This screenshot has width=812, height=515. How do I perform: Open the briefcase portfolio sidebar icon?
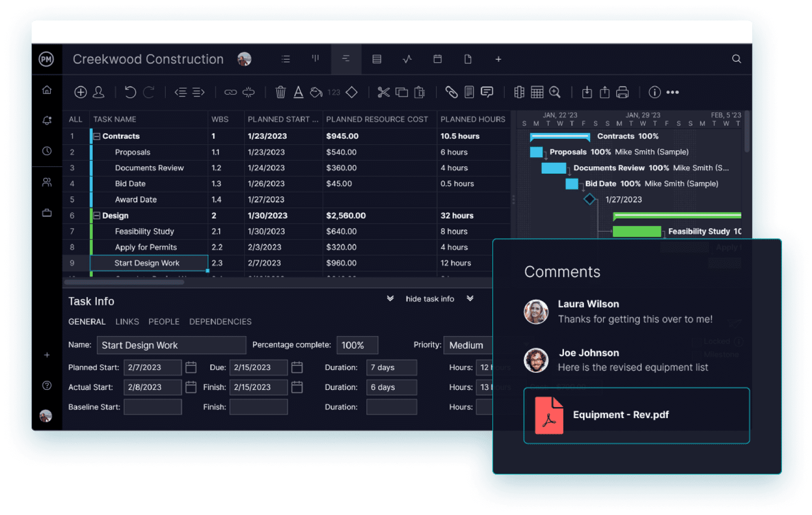pos(47,213)
